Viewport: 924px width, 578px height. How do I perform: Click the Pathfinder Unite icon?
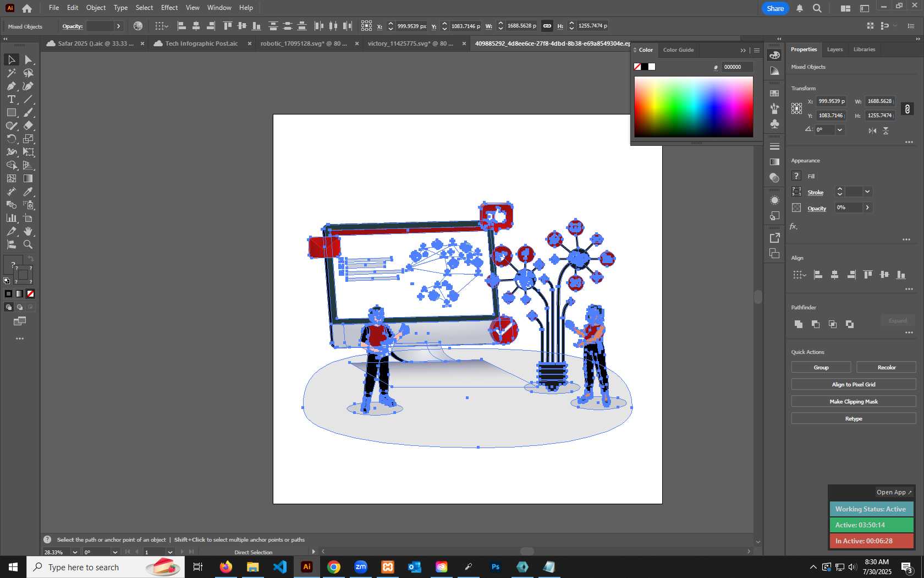click(x=799, y=324)
